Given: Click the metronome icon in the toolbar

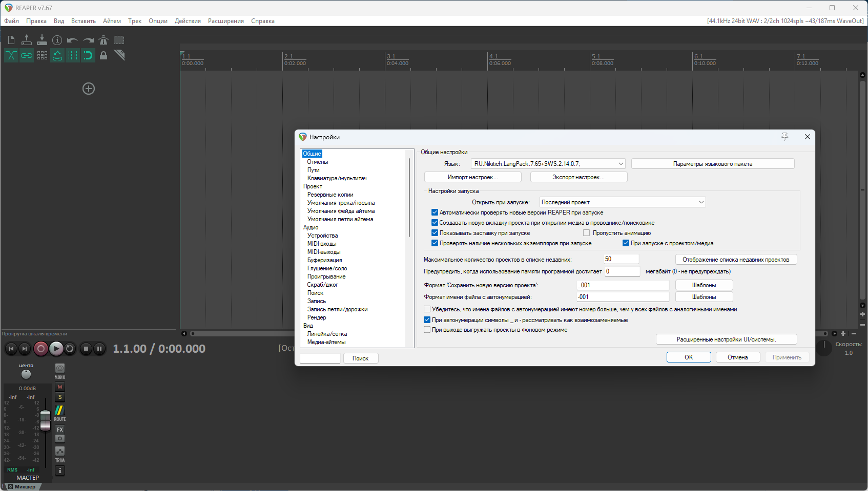Looking at the screenshot, I should click(x=104, y=40).
